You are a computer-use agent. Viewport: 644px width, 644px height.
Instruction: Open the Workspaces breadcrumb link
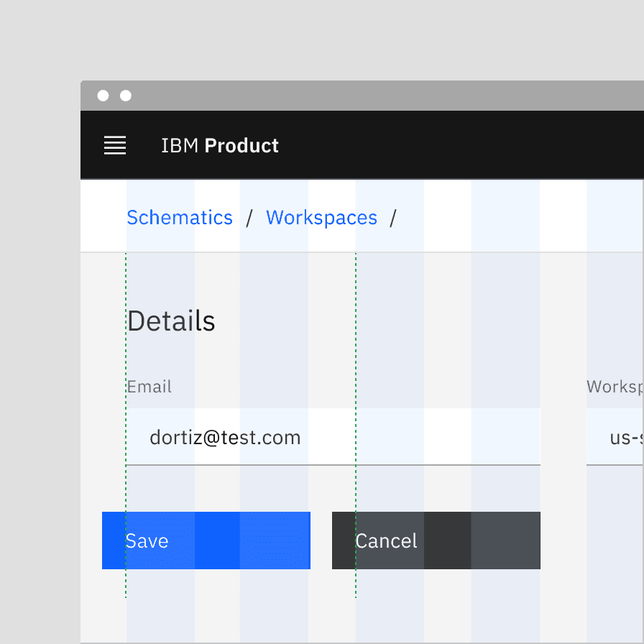[321, 217]
